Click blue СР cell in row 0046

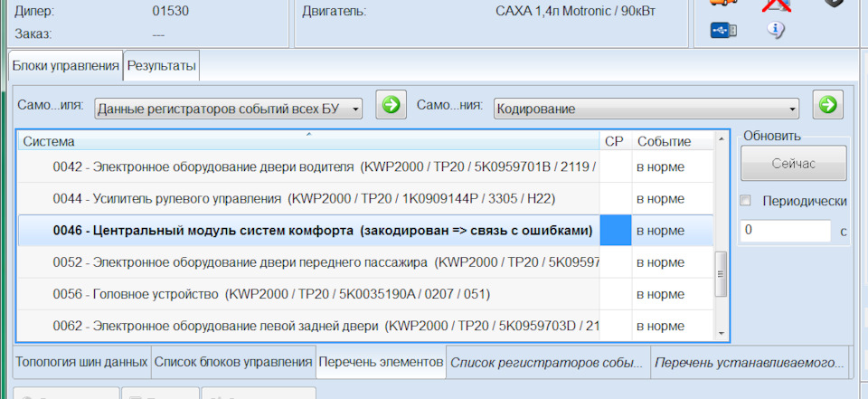click(x=616, y=230)
